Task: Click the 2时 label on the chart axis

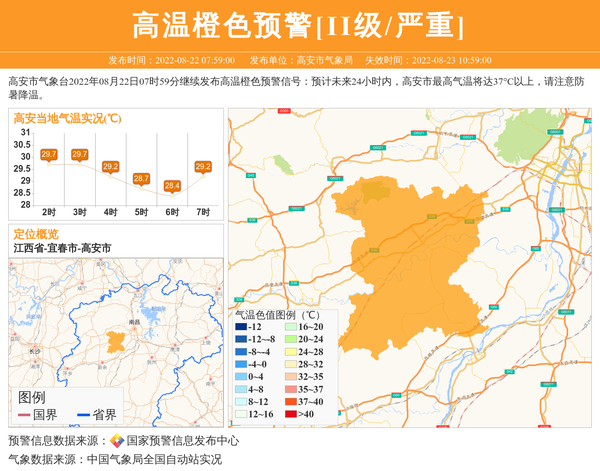Action: coord(49,212)
